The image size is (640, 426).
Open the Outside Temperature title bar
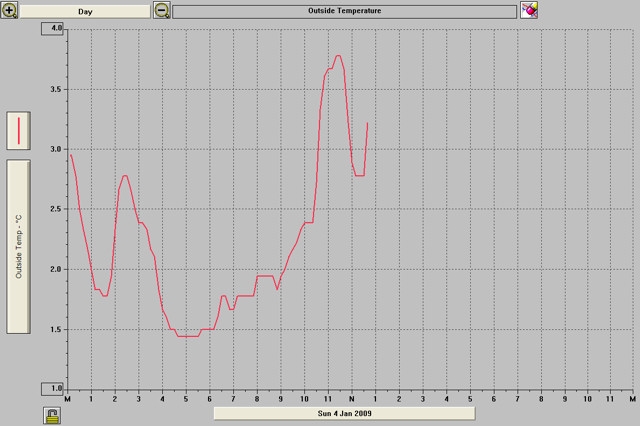(x=344, y=11)
